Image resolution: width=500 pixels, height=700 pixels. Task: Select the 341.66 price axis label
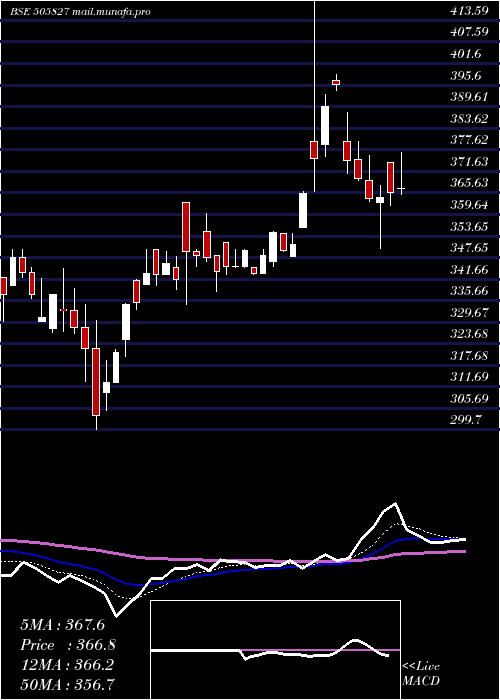click(x=469, y=270)
